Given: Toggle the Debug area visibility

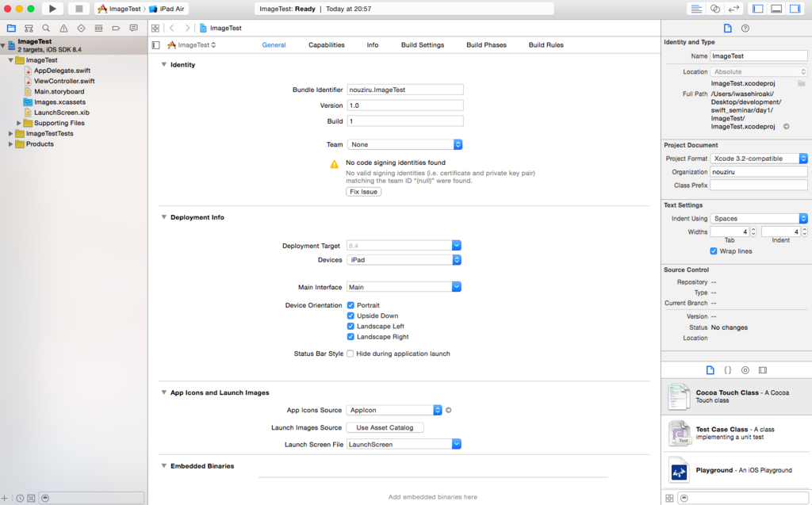Looking at the screenshot, I should coord(776,9).
